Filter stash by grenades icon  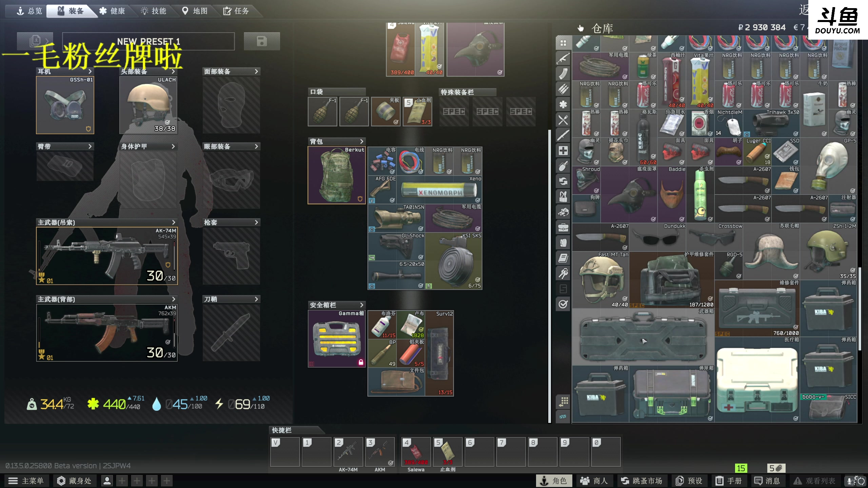pyautogui.click(x=563, y=166)
